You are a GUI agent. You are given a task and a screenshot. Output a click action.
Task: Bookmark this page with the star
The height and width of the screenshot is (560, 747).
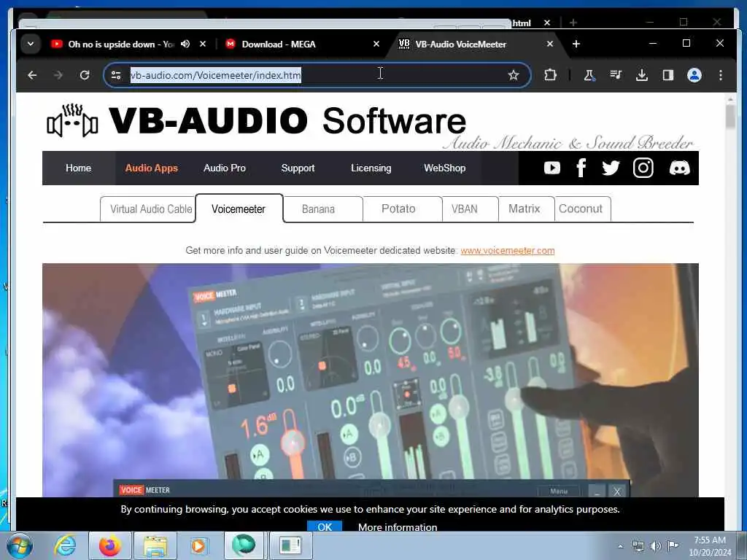513,75
